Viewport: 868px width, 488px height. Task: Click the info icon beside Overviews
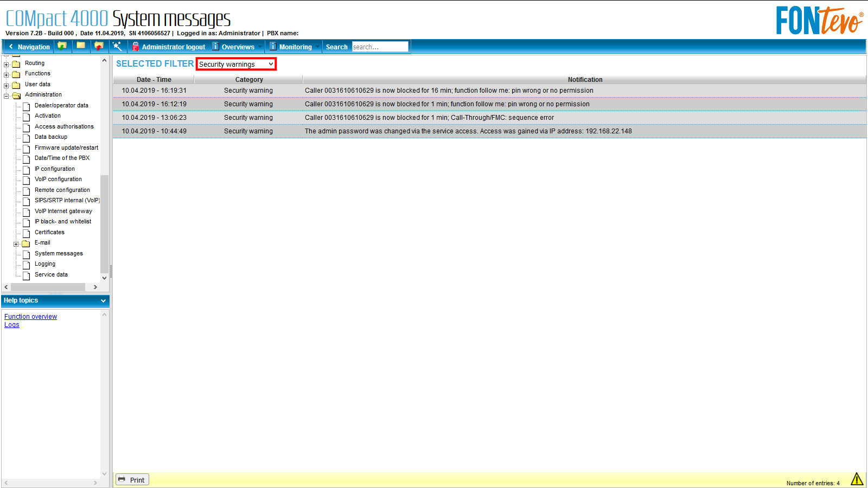[215, 47]
